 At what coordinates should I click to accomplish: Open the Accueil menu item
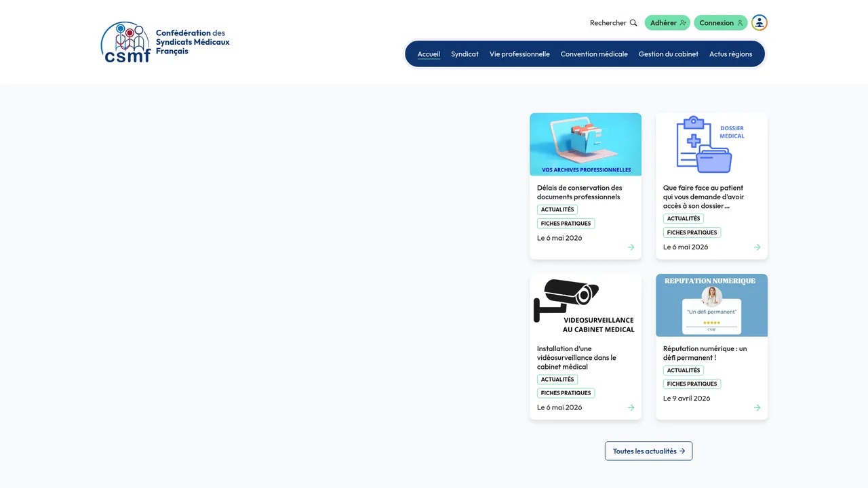coord(429,54)
